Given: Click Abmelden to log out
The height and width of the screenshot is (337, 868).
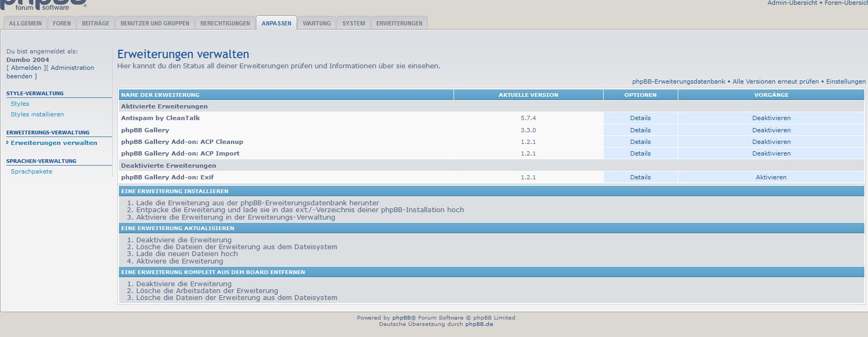Looking at the screenshot, I should [x=26, y=68].
